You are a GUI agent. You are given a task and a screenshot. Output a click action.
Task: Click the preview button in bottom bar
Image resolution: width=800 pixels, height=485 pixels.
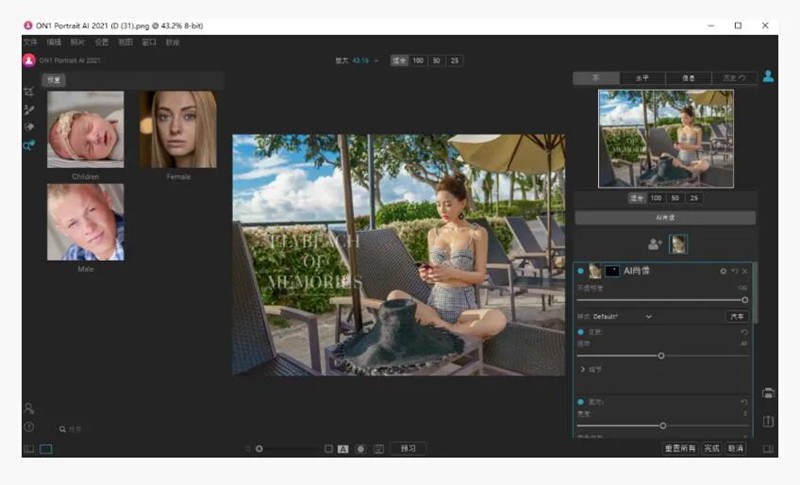pyautogui.click(x=408, y=449)
